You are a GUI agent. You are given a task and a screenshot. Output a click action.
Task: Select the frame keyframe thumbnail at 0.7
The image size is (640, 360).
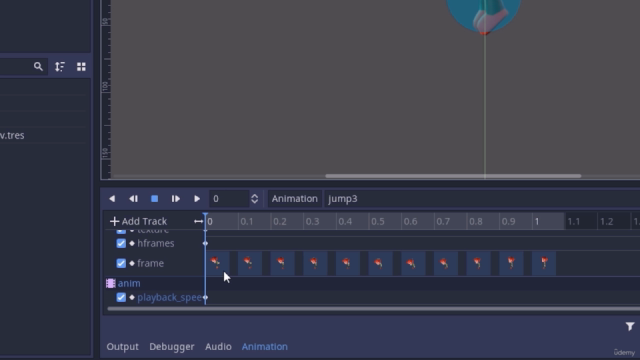[446, 263]
